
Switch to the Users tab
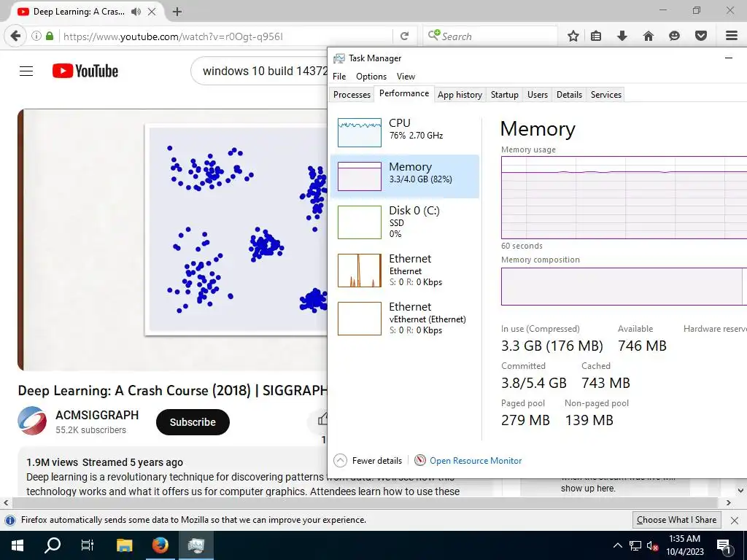pyautogui.click(x=538, y=94)
